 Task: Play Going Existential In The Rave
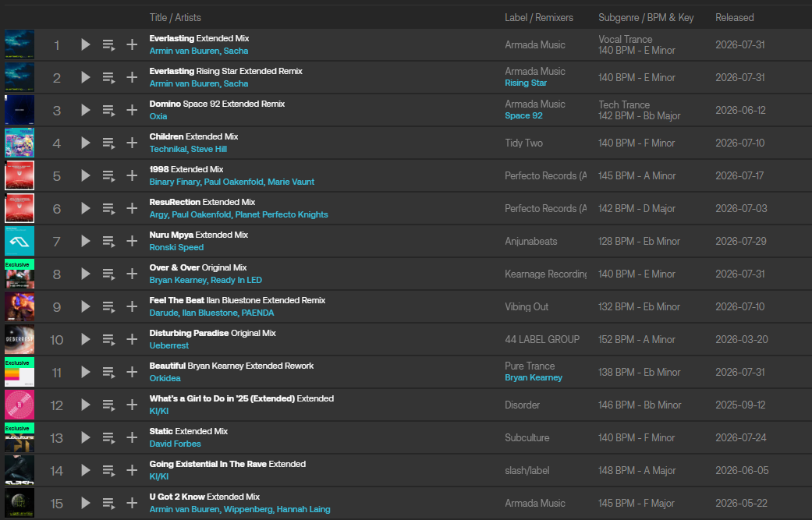click(86, 470)
